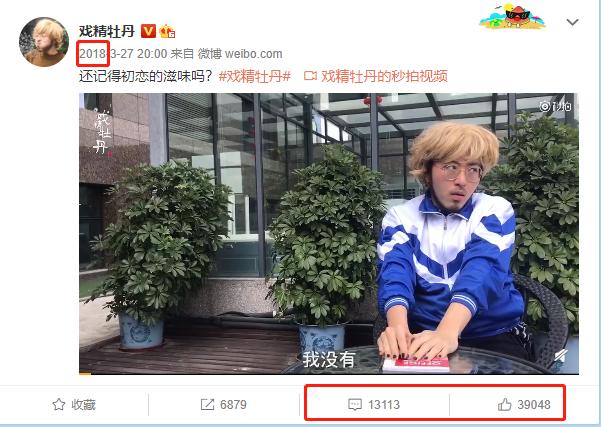The height and width of the screenshot is (427, 601).
Task: Open the 微博 weibo.com source link
Action: tap(240, 54)
